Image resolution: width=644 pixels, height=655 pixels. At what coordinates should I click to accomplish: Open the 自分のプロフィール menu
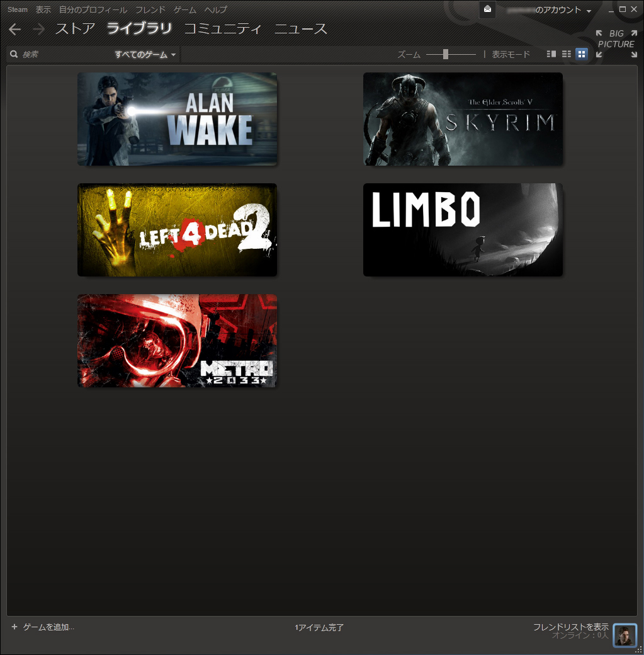point(93,9)
